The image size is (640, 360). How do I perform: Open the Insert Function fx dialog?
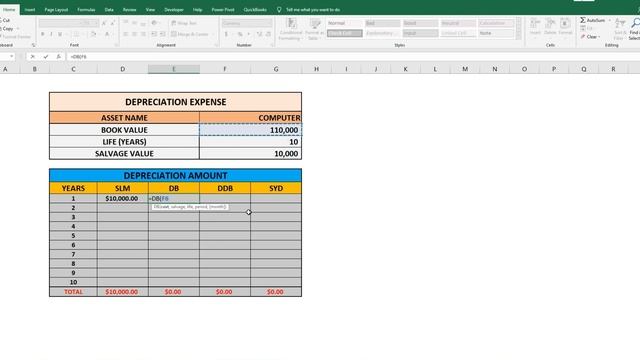point(58,57)
